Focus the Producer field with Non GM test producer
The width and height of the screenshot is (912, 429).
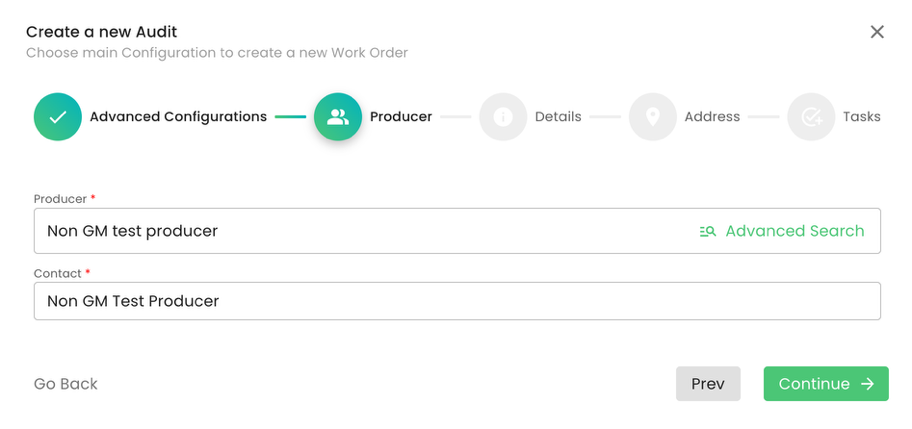(360, 231)
